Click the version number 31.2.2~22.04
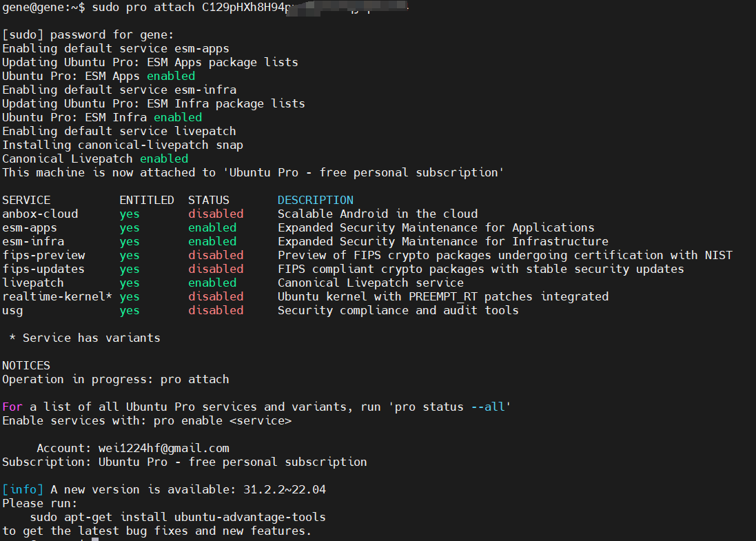The height and width of the screenshot is (541, 756). tap(285, 489)
